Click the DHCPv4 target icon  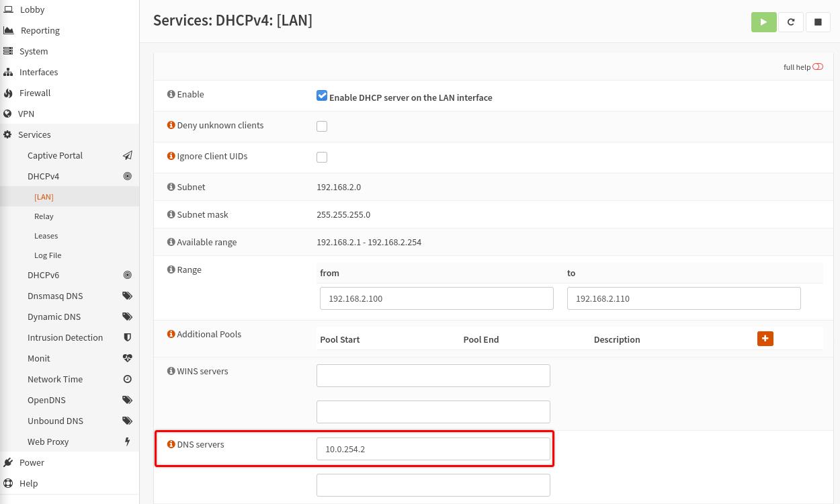click(x=128, y=176)
